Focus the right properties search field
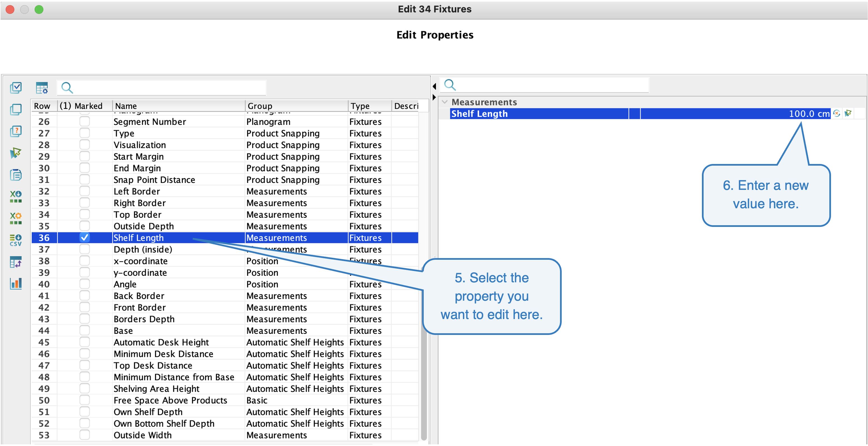This screenshot has width=868, height=446. [544, 85]
